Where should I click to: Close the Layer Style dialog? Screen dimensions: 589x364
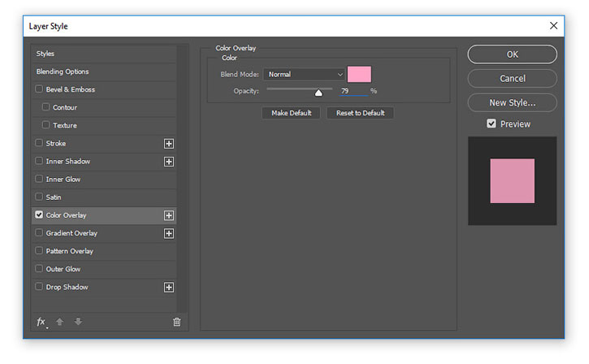[x=553, y=25]
